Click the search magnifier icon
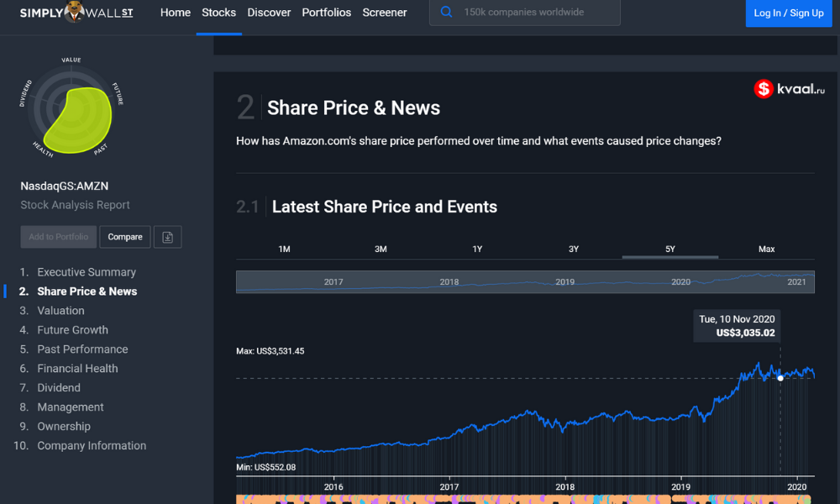Image resolution: width=840 pixels, height=504 pixels. [x=446, y=12]
